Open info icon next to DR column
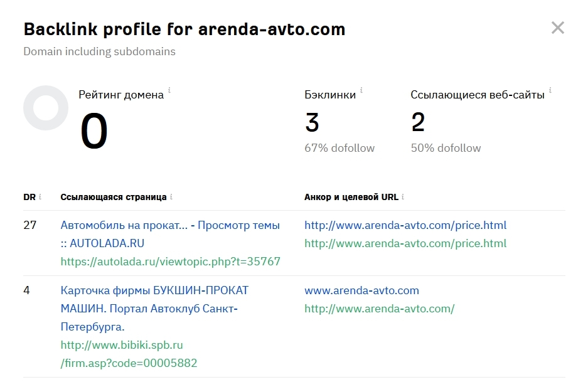 [40, 196]
